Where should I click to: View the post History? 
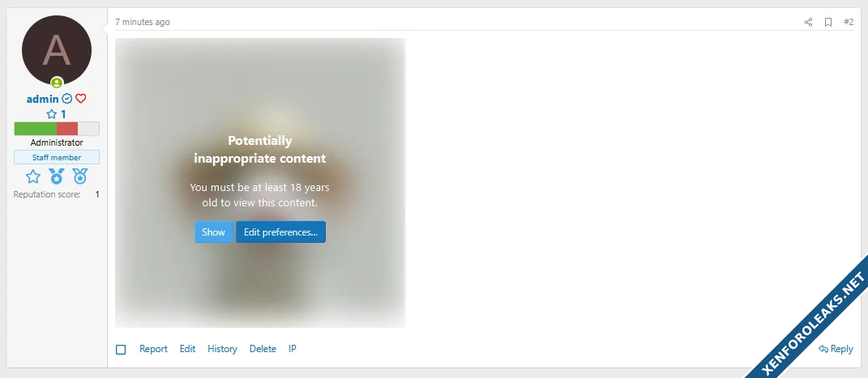tap(223, 349)
